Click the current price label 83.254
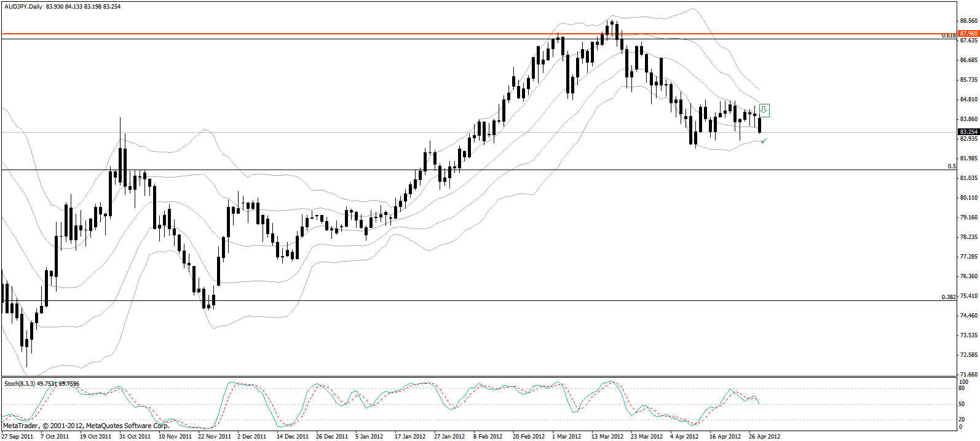The image size is (980, 441). [968, 131]
